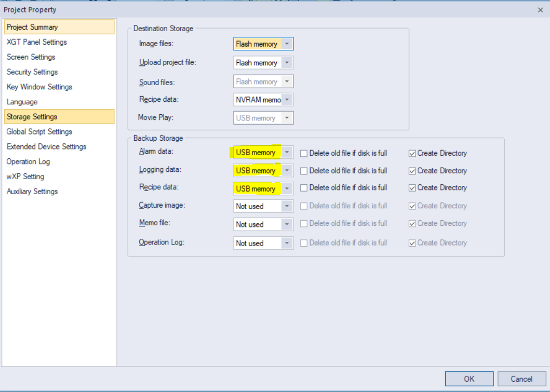
Task: Confirm changes with the OK button
Action: (x=468, y=379)
